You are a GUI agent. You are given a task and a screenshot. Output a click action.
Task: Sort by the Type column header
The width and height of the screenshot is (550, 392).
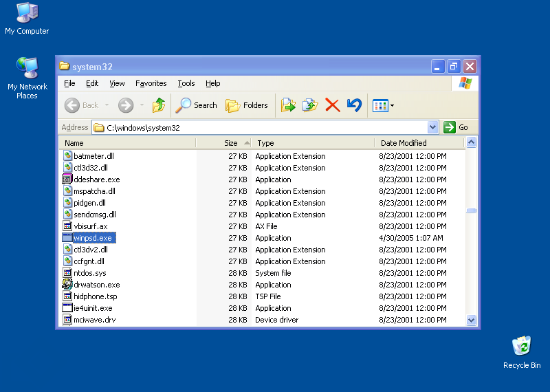313,143
